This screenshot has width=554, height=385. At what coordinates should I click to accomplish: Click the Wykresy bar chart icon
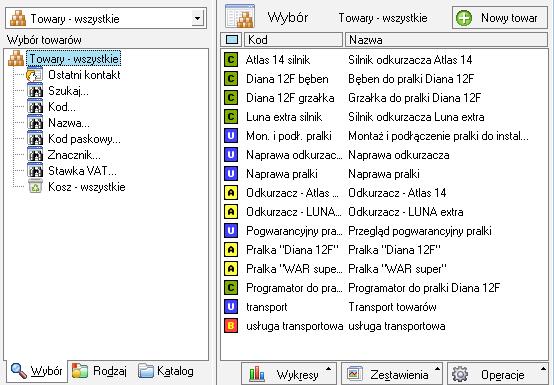click(x=257, y=374)
